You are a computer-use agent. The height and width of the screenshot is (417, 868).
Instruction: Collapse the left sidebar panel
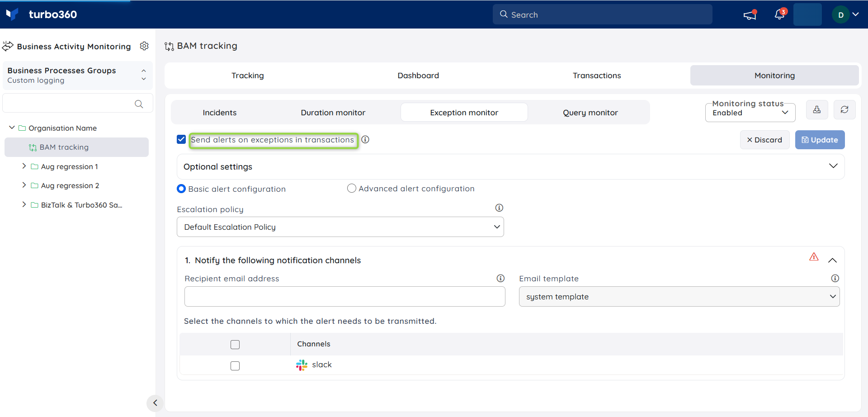(x=155, y=403)
